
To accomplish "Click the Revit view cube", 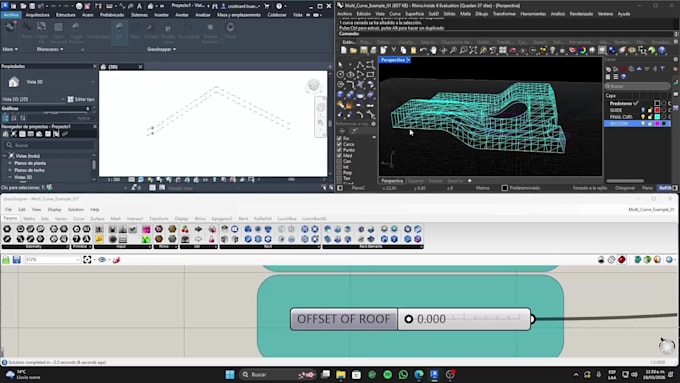I will [x=313, y=85].
